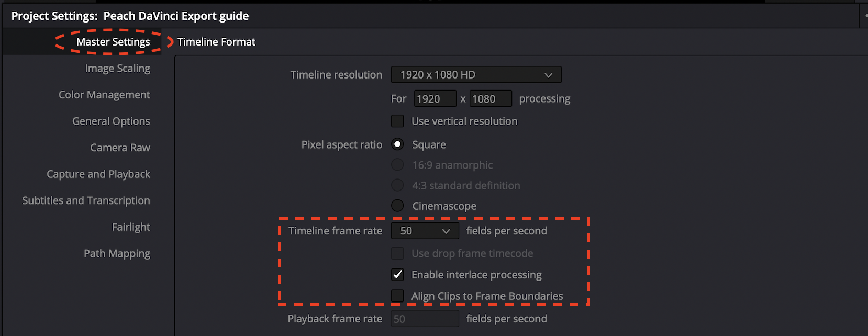This screenshot has width=868, height=336.
Task: Disable Enable interlace processing checkbox
Action: click(398, 275)
